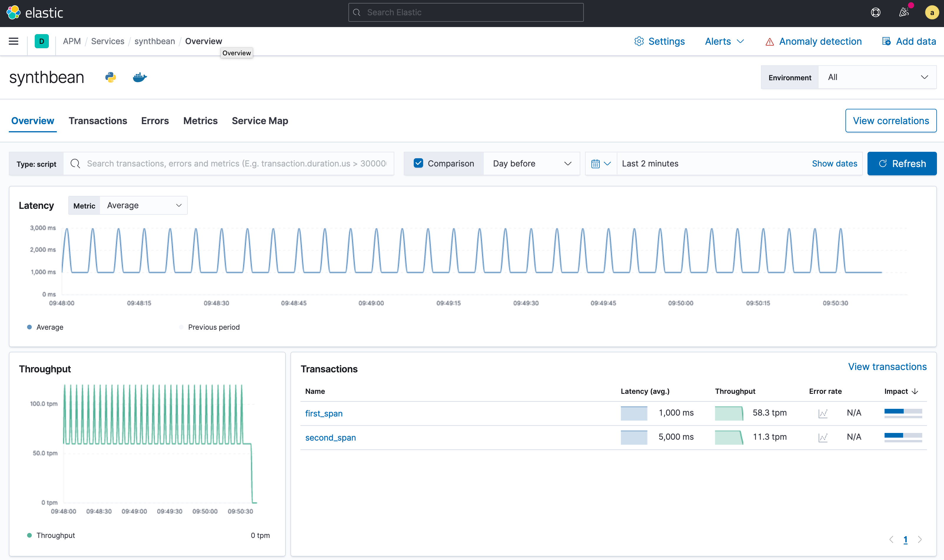944x560 pixels.
Task: Click the Python agent icon
Action: pos(111,77)
